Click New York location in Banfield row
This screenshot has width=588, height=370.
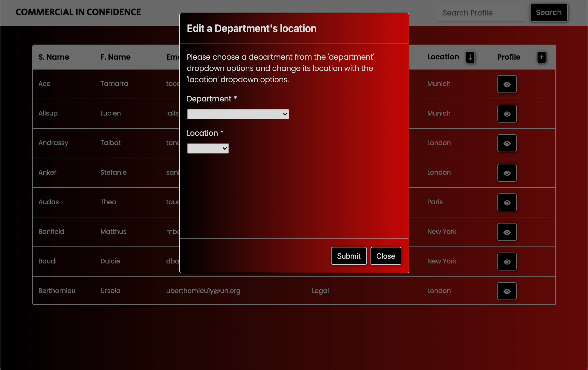[x=442, y=231]
